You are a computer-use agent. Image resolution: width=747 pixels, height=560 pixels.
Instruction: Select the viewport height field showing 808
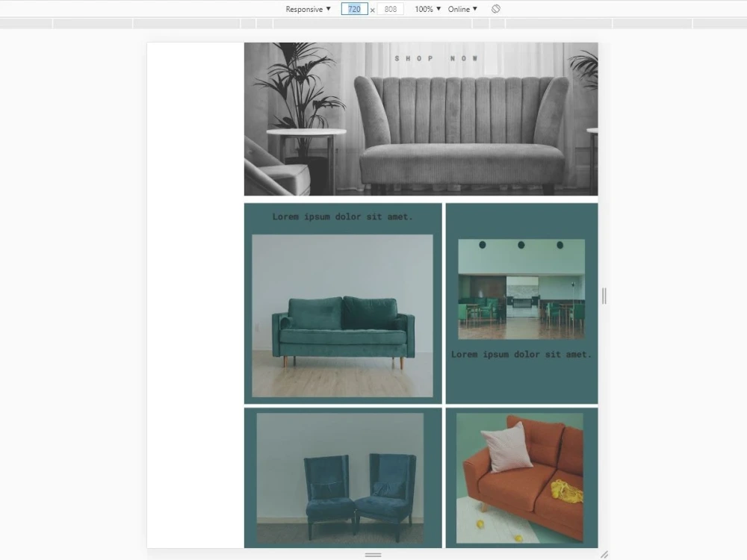pyautogui.click(x=390, y=9)
